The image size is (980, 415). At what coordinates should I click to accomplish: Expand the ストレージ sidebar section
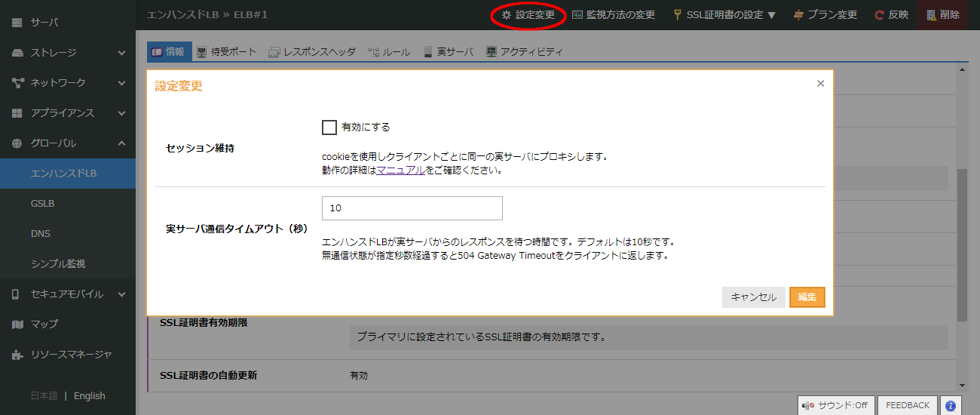[121, 53]
